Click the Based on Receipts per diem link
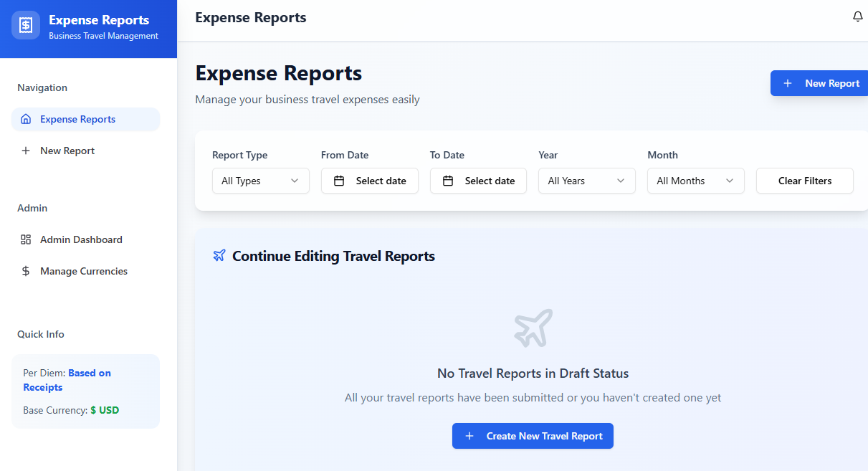 67,380
